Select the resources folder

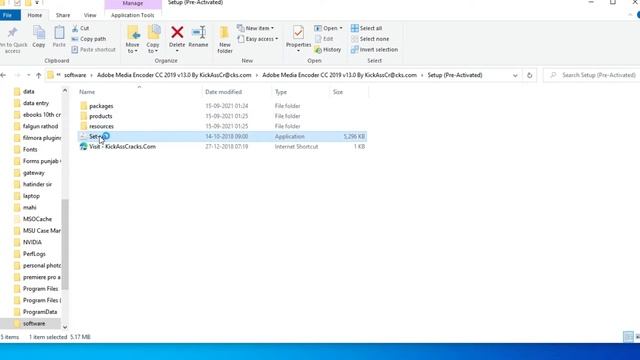(x=101, y=127)
